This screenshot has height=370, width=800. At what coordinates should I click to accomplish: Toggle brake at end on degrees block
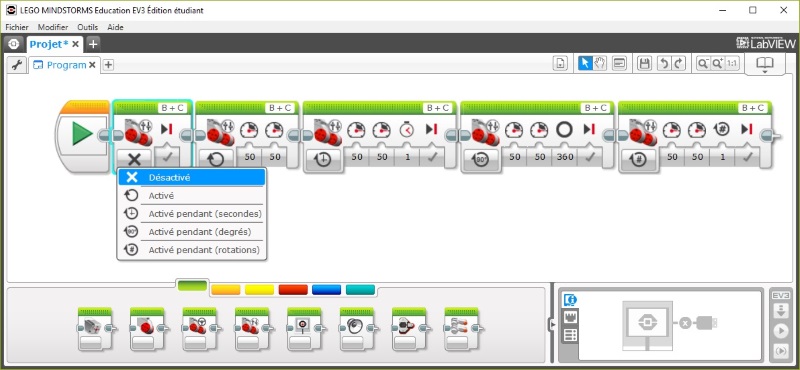tap(590, 158)
